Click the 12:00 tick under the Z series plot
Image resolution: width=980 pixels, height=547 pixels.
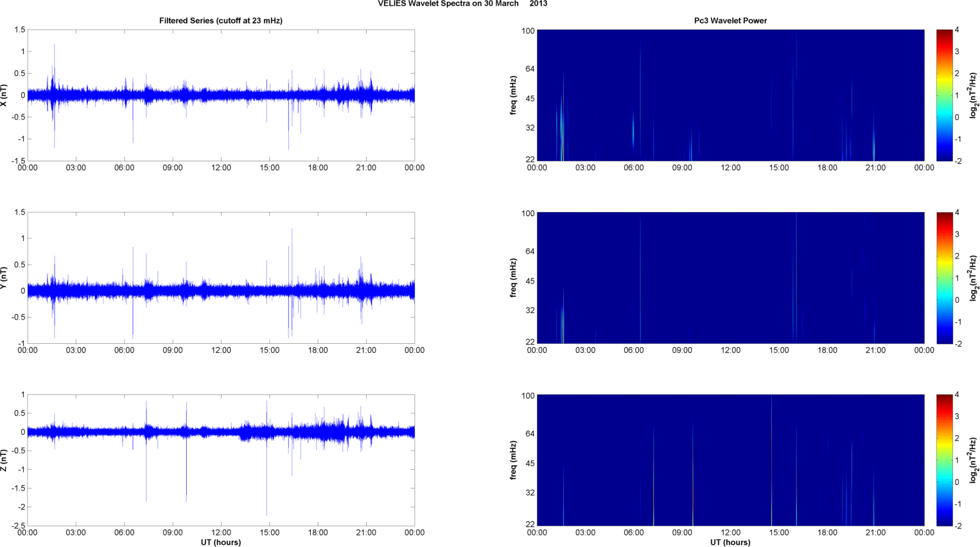click(x=221, y=533)
